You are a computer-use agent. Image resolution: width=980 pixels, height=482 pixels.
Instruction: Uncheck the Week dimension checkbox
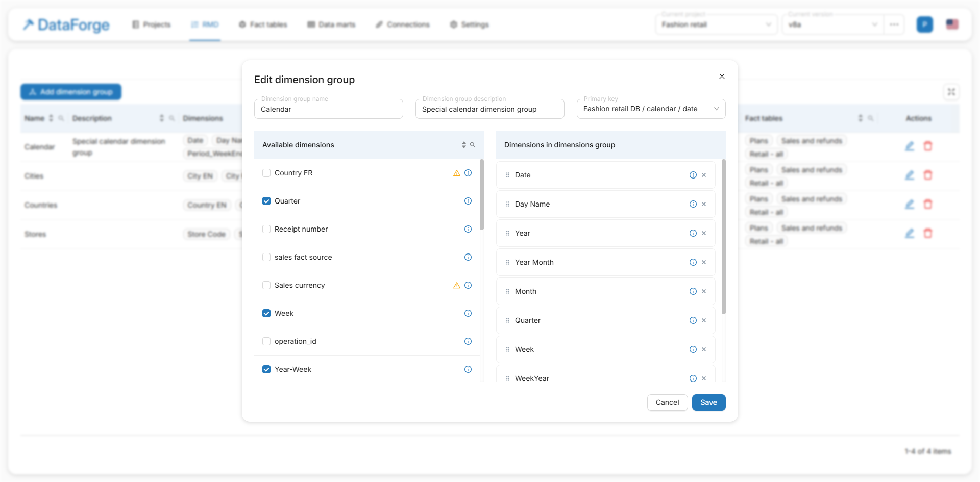click(x=266, y=313)
